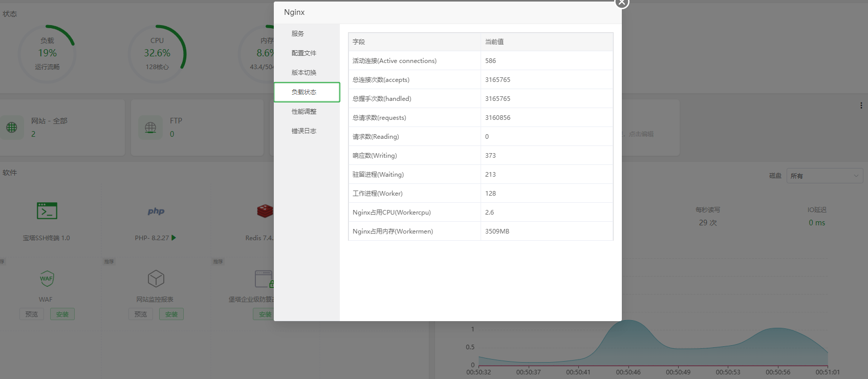The width and height of the screenshot is (868, 379).
Task: Click the 00:50:46 chart time label
Action: 628,372
